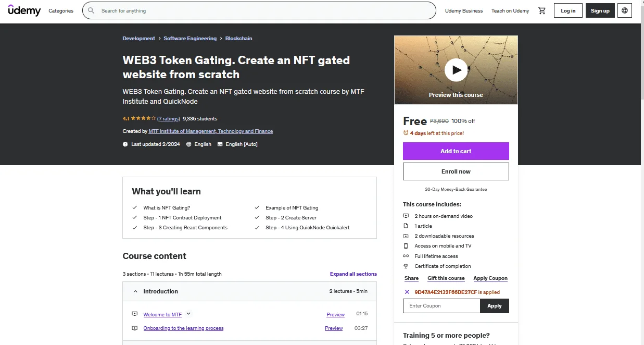Open Onboarding to the learning process link
Image resolution: width=644 pixels, height=345 pixels.
pyautogui.click(x=183, y=328)
